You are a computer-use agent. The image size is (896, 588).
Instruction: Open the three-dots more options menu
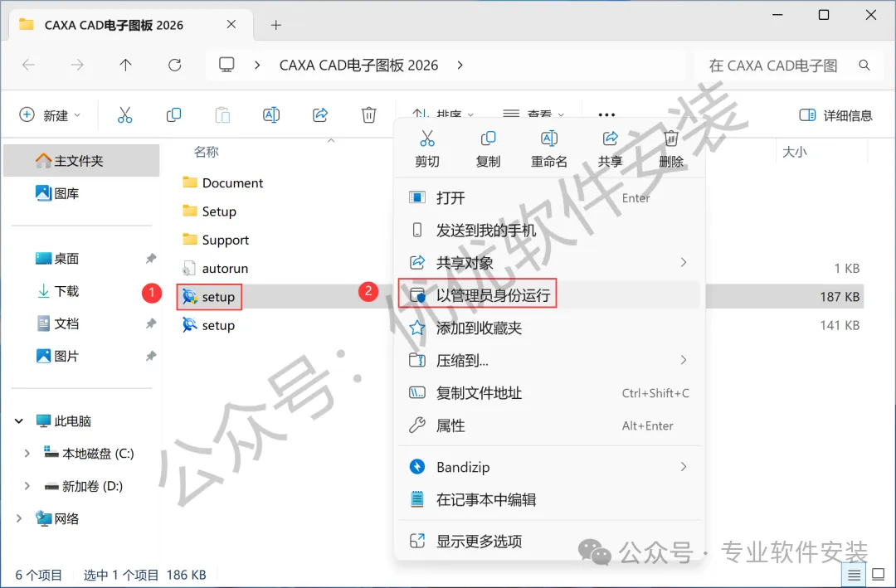pos(606,114)
